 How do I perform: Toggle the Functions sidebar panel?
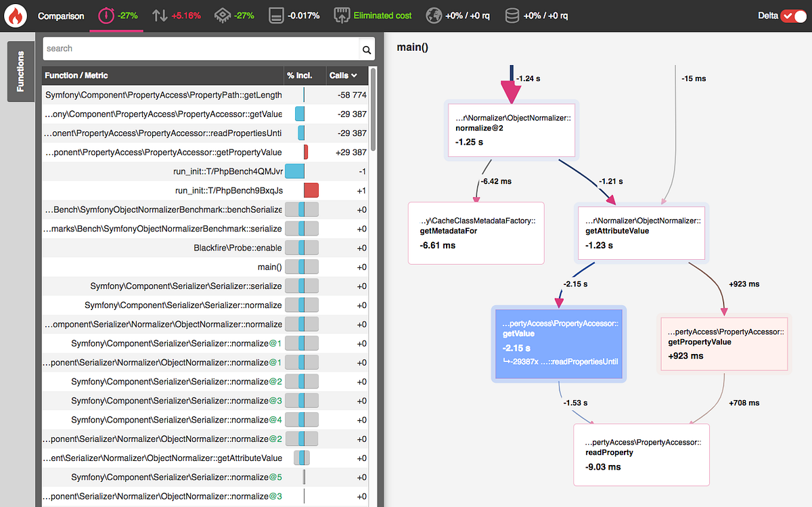click(20, 70)
